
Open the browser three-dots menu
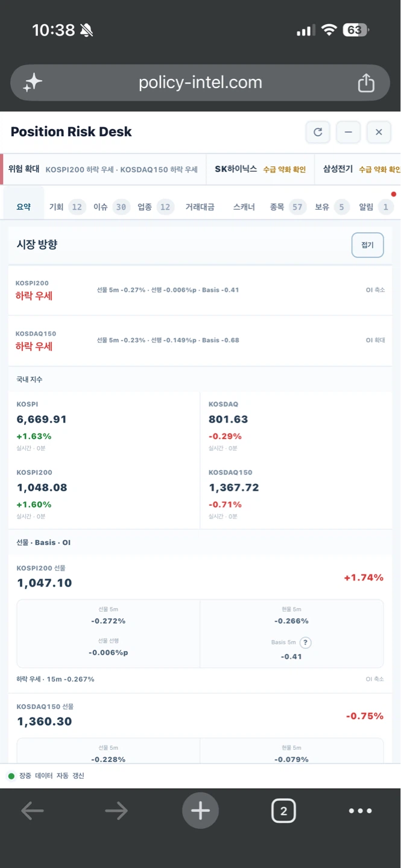point(360,811)
